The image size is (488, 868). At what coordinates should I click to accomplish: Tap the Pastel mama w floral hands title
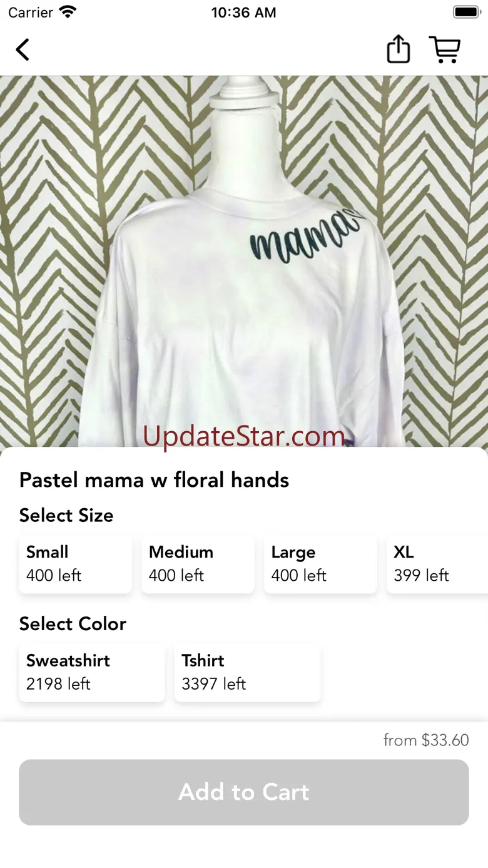155,480
